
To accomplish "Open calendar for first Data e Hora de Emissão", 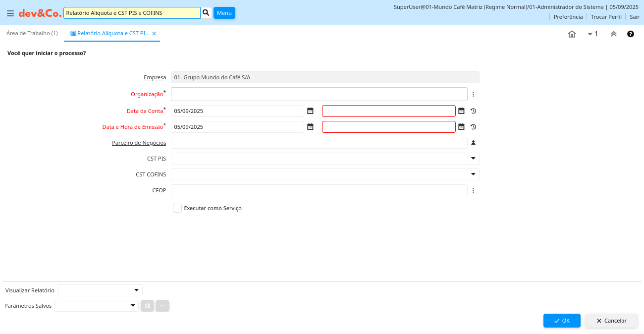I will 310,127.
